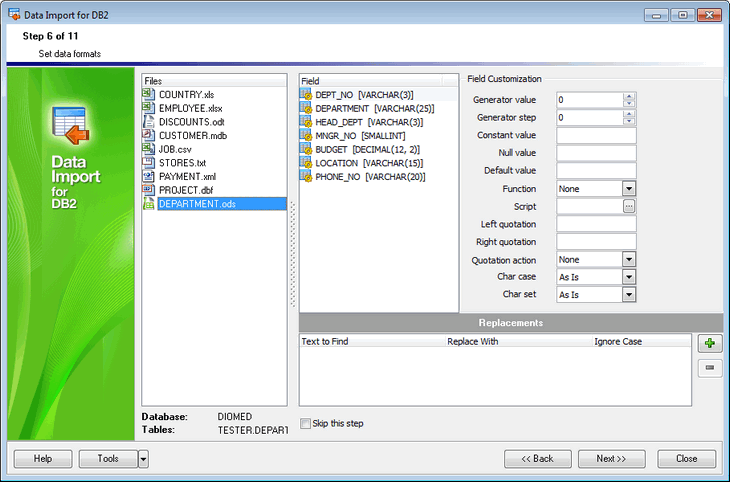Open the Script editor ellipsis button
Image resolution: width=730 pixels, height=482 pixels.
tap(629, 206)
